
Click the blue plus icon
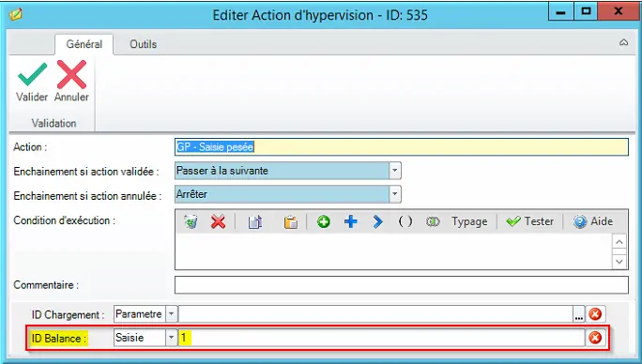click(350, 222)
